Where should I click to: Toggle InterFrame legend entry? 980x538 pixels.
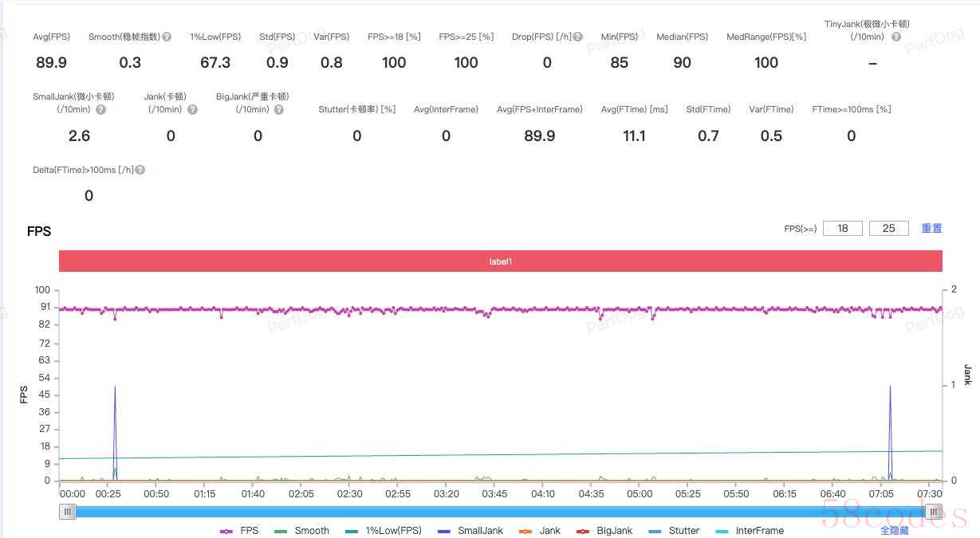coord(750,531)
